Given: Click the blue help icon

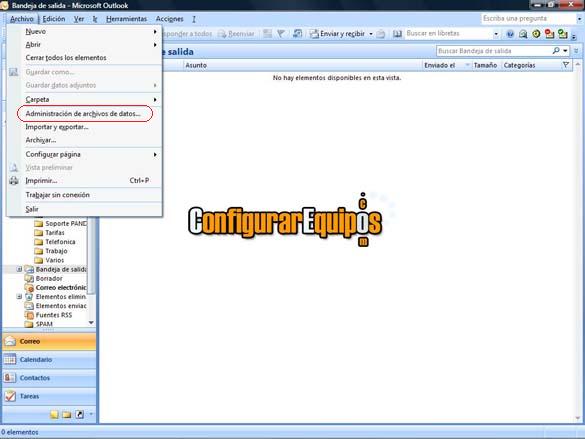Looking at the screenshot, I should (x=510, y=34).
